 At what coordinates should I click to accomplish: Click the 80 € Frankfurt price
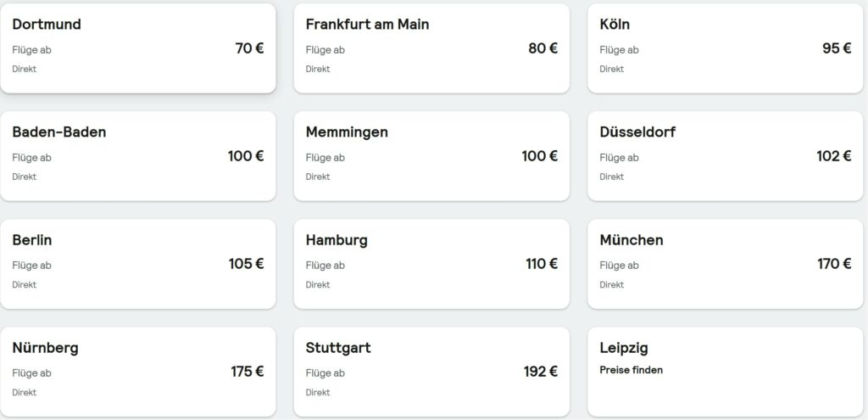click(543, 48)
